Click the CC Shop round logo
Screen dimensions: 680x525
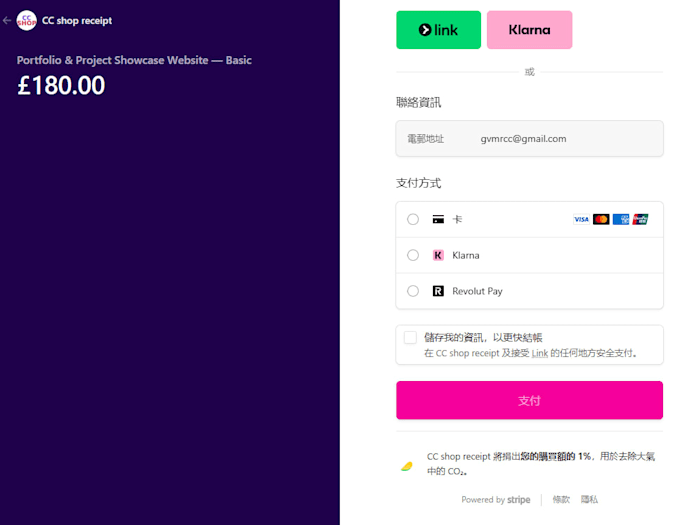(26, 20)
